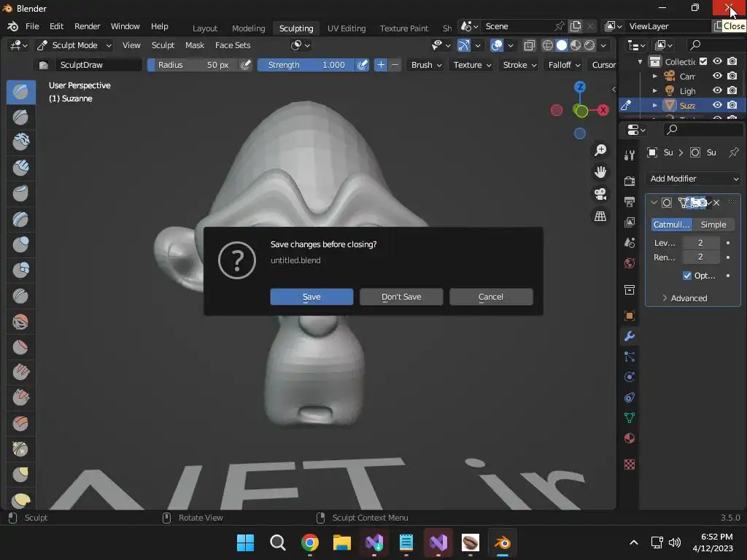This screenshot has width=747, height=560.
Task: Open the File menu
Action: pyautogui.click(x=32, y=26)
